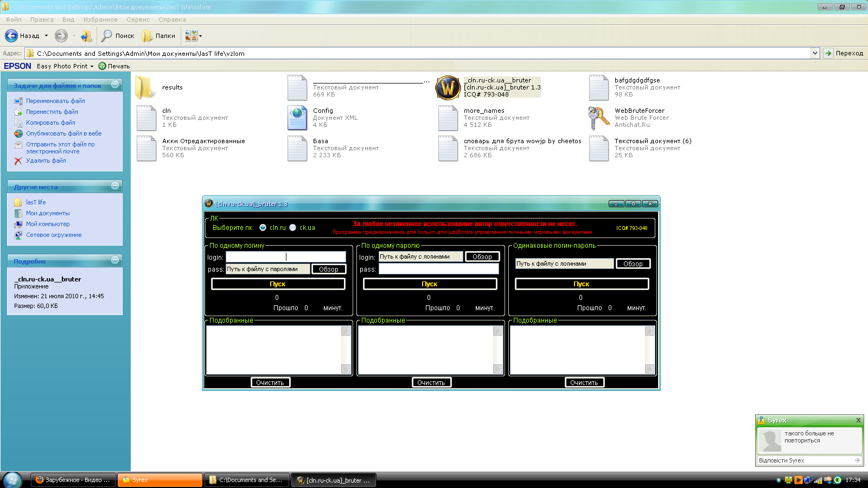Click Обзор in Одинаковые логин-пароль group
The height and width of the screenshot is (488, 868).
633,264
